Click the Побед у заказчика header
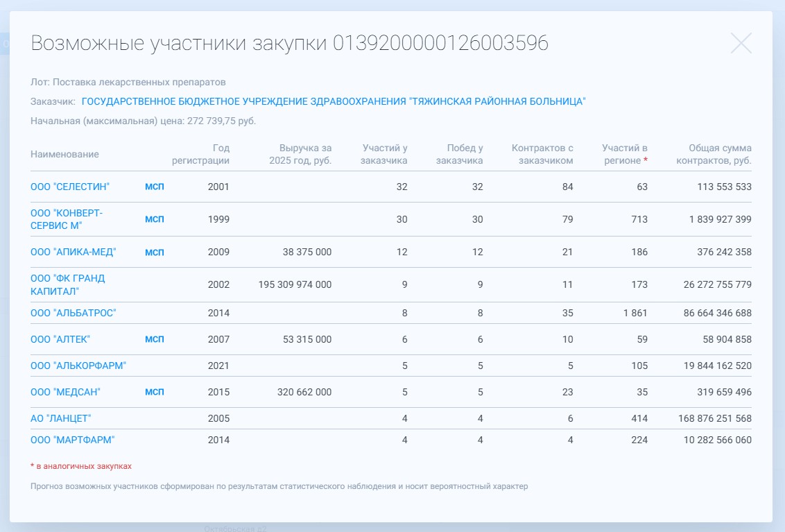Screen dimensions: 785x532 tap(460, 154)
